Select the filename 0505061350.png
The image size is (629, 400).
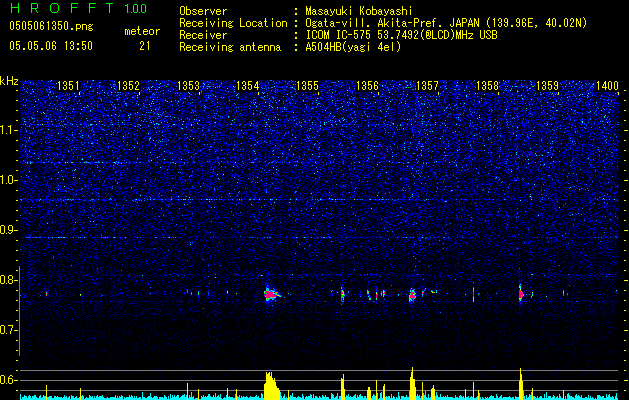[x=51, y=26]
